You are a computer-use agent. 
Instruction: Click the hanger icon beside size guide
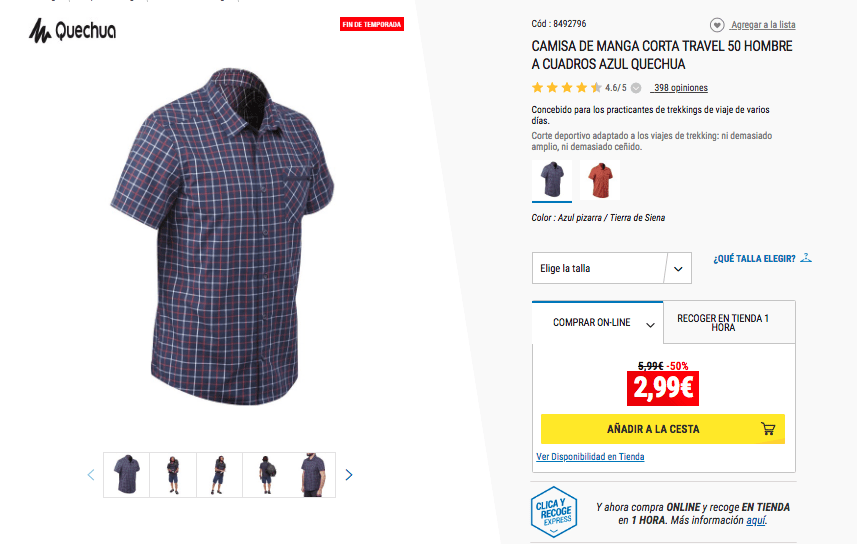(x=806, y=258)
